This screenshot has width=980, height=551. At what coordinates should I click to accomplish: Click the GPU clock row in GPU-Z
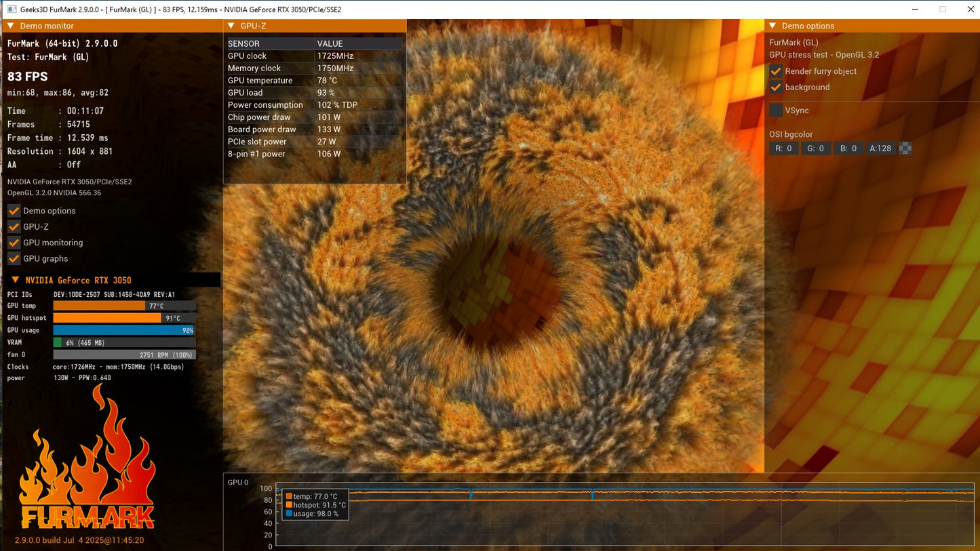point(315,56)
